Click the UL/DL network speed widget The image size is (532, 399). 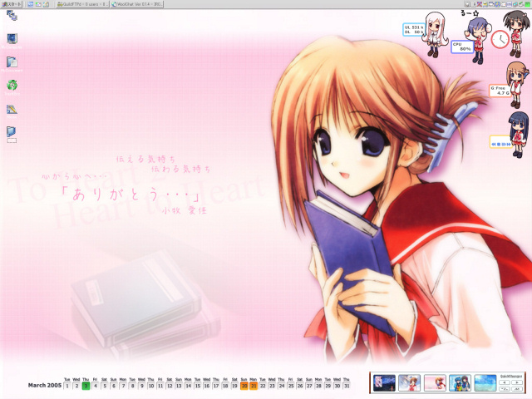(x=414, y=30)
